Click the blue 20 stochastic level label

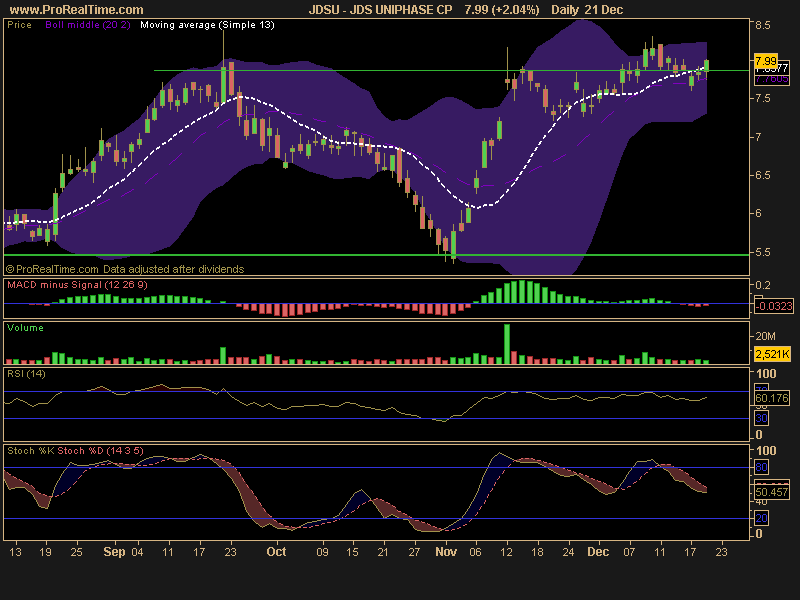761,518
